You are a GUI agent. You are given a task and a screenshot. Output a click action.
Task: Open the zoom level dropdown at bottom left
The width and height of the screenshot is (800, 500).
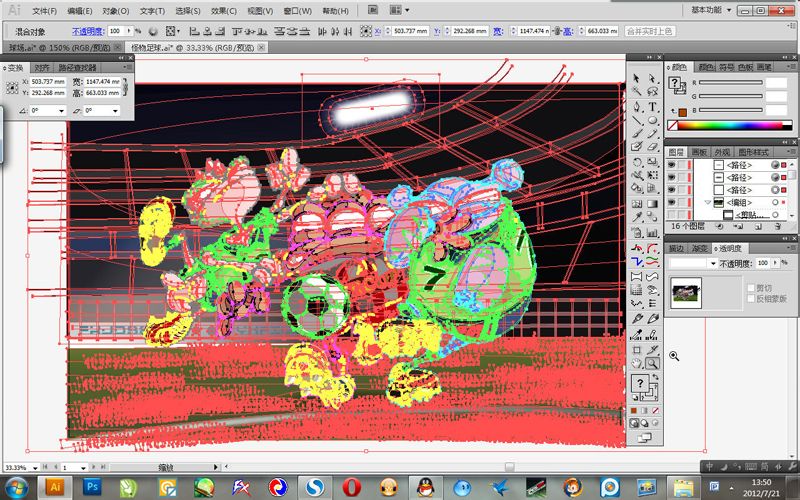(35, 467)
